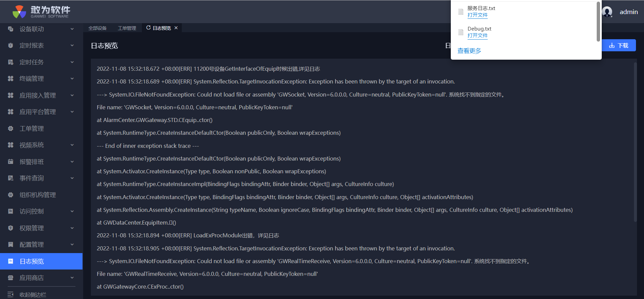Click the Debug.txt file icon
This screenshot has width=644, height=299.
click(x=461, y=32)
